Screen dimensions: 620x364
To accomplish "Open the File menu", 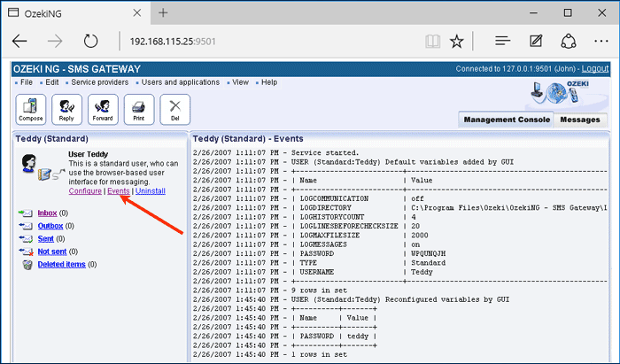I will pyautogui.click(x=26, y=82).
